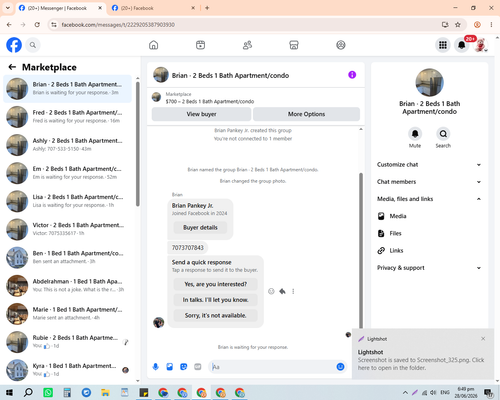Expand the Chat members section

[x=430, y=182]
